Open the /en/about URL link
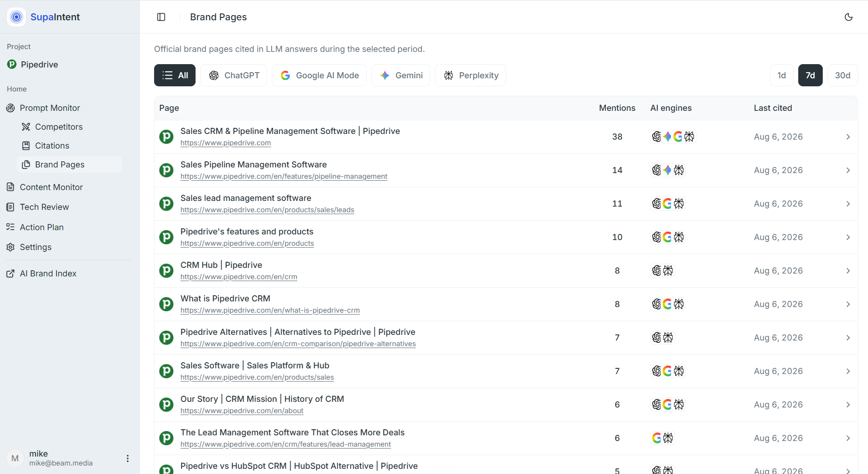 [242, 411]
